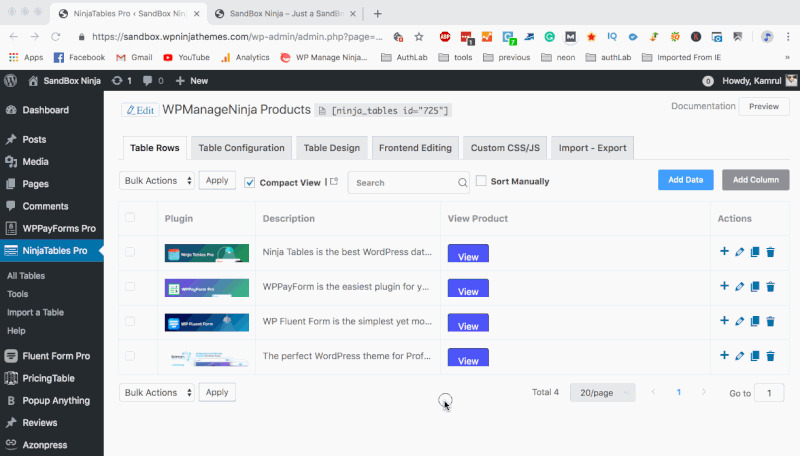Click the Go to page number field
Viewport: 800px width, 456px height.
769,393
